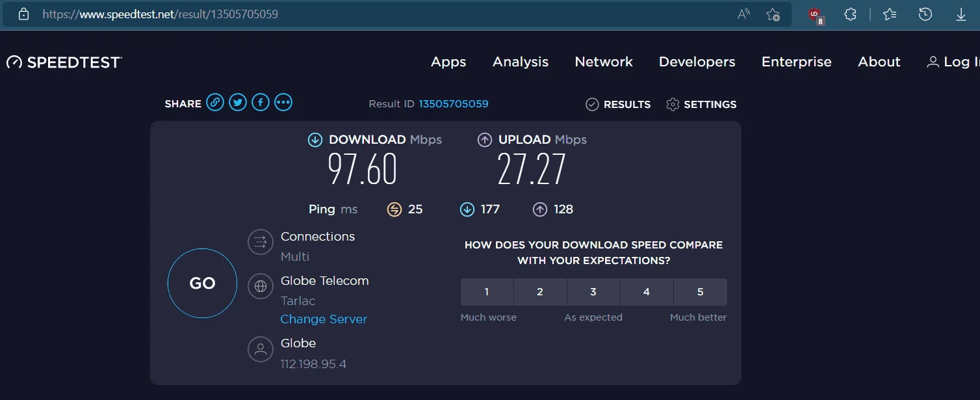
Task: Open Result ID 13505705059 link
Action: (454, 104)
